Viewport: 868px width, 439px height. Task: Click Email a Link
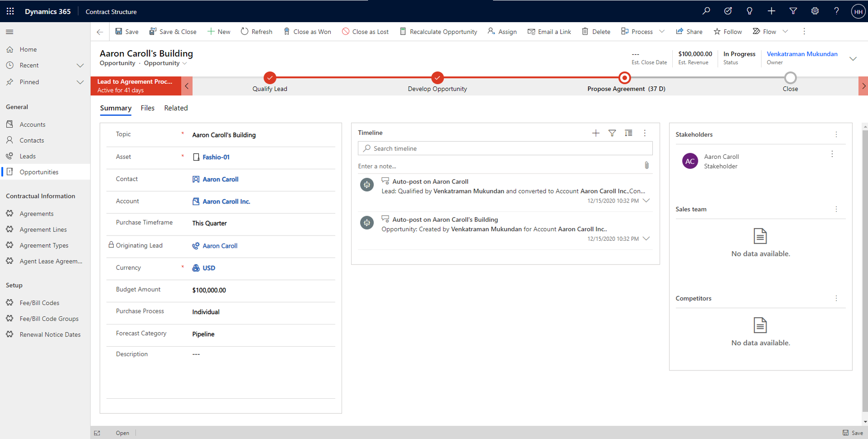click(549, 32)
